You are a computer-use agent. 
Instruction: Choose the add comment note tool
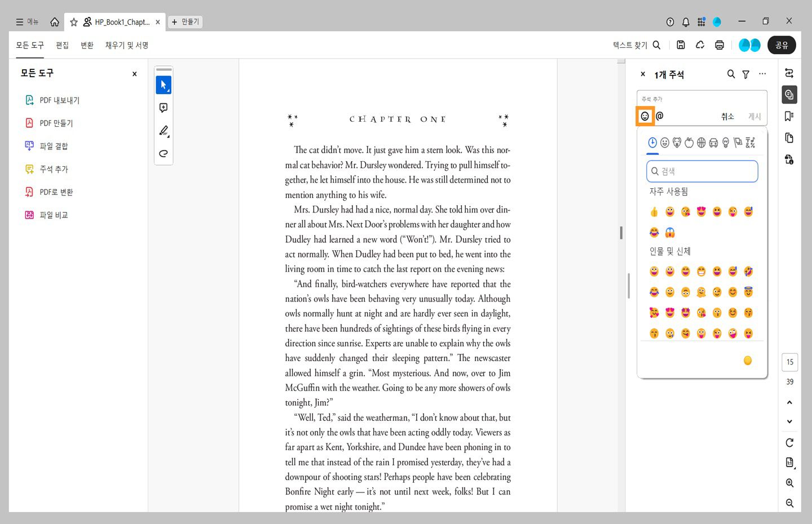(164, 108)
